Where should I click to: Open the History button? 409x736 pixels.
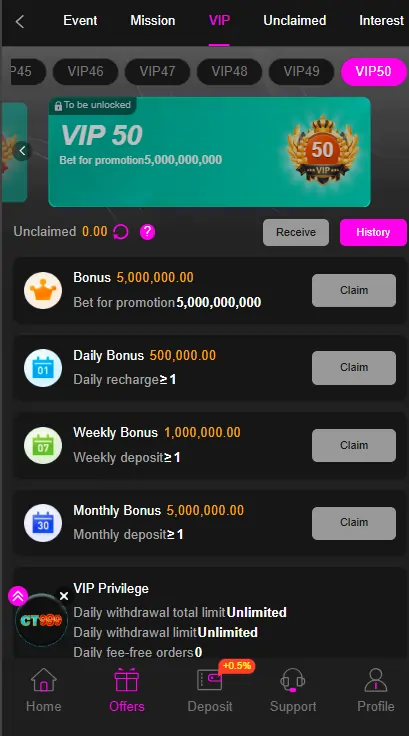point(373,232)
